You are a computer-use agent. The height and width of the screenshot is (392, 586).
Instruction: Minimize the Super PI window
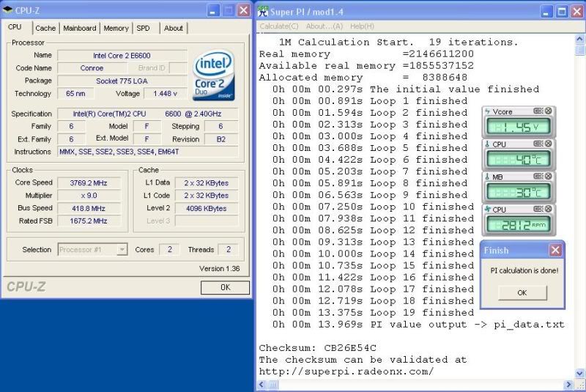pos(546,12)
